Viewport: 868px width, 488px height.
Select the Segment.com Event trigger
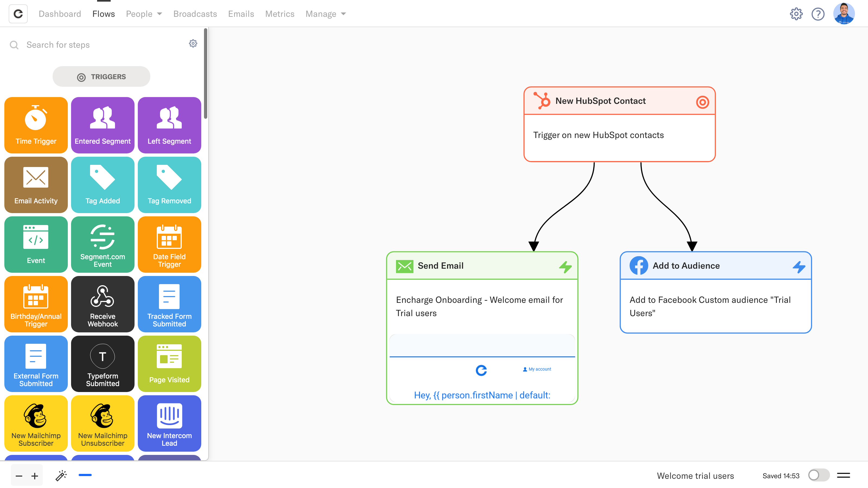coord(103,244)
